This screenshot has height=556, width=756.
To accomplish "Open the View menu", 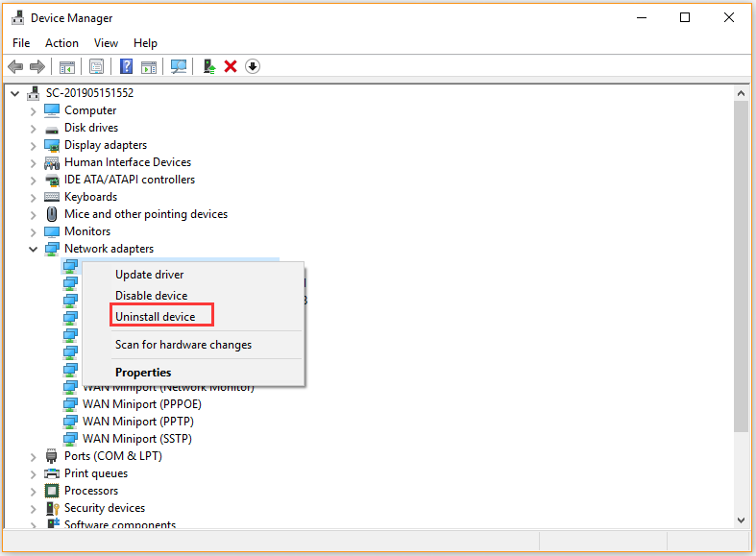I will (x=106, y=43).
